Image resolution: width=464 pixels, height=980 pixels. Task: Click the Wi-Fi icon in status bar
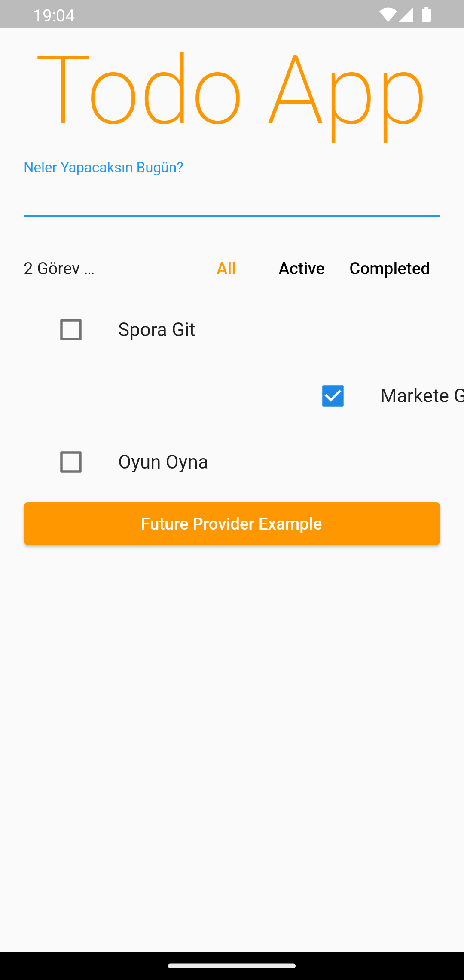coord(388,14)
